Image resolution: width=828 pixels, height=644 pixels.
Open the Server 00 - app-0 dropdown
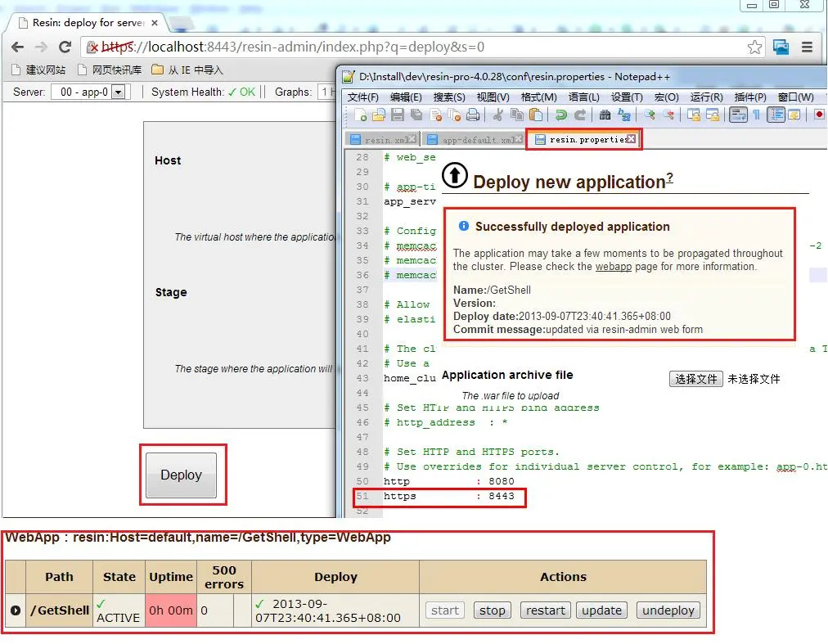(91, 92)
